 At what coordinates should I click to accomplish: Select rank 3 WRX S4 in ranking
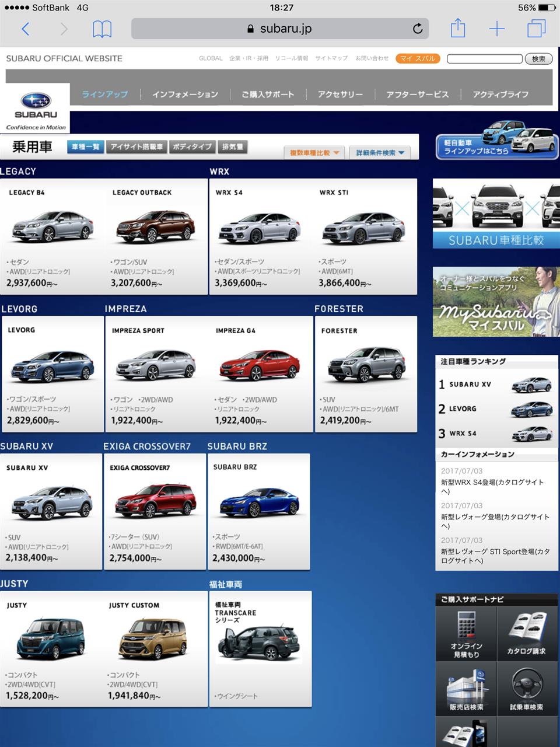495,434
